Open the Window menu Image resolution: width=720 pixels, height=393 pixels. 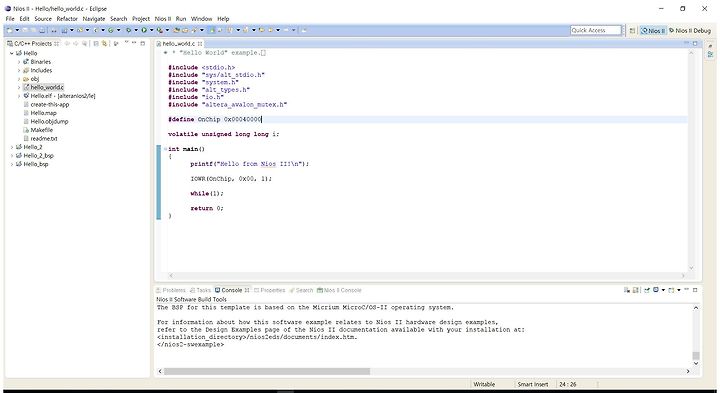tap(201, 19)
